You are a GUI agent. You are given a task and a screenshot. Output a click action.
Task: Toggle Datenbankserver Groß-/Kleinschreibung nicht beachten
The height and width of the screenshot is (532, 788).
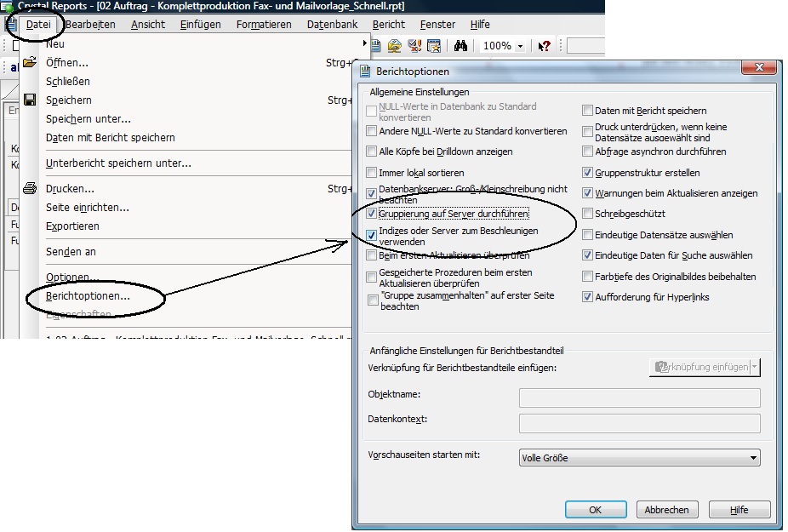[x=371, y=193]
